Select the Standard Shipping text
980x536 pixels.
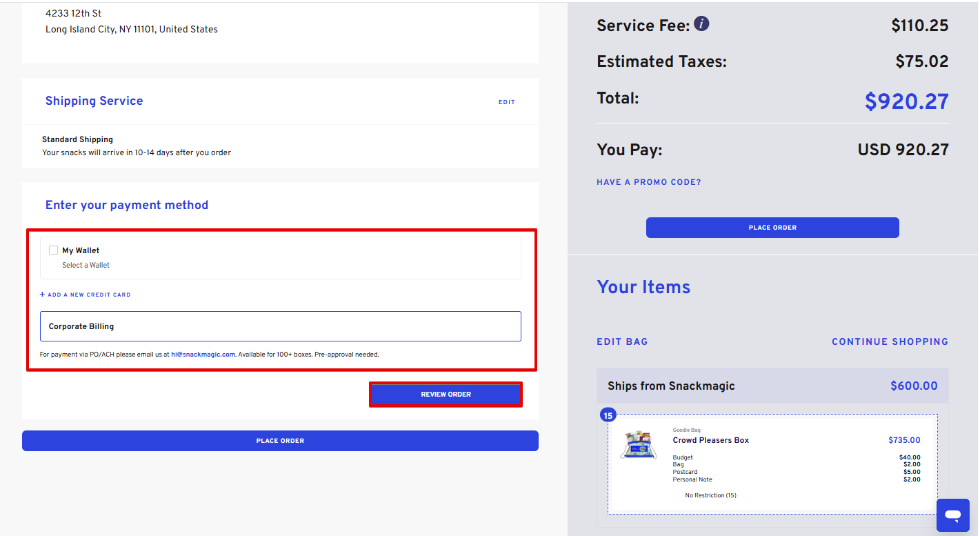pos(77,139)
